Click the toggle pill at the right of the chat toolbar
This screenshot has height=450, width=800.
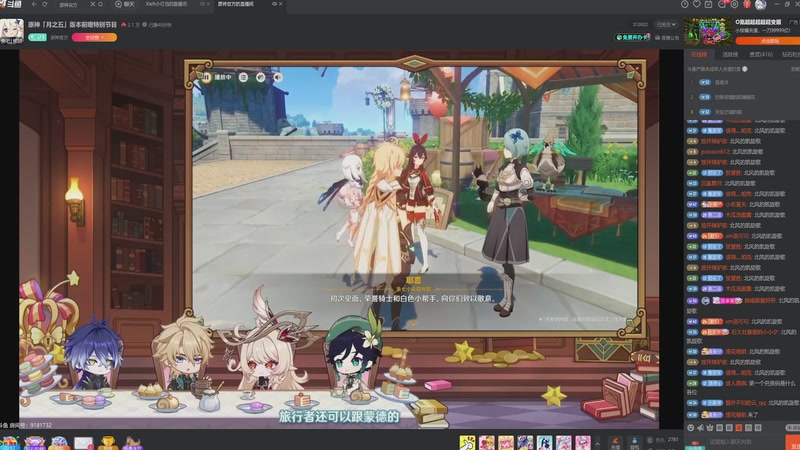click(x=793, y=428)
